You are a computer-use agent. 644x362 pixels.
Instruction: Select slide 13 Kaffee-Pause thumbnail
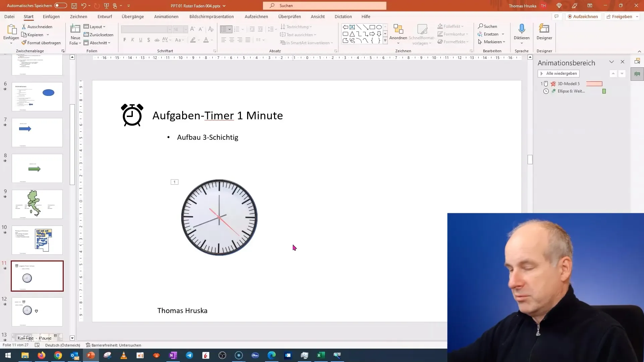tap(37, 337)
